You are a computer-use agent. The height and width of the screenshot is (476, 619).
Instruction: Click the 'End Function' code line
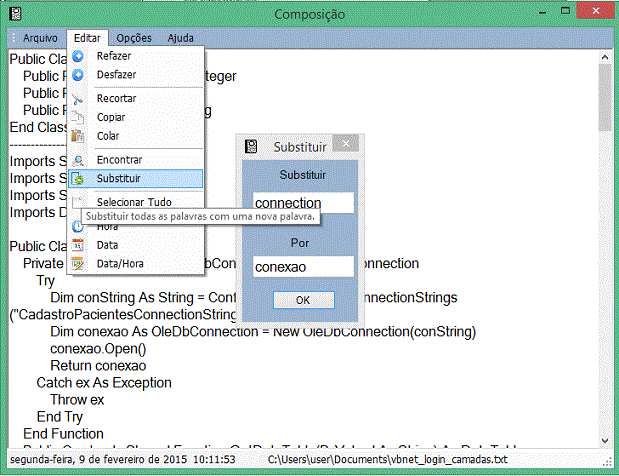coord(63,434)
